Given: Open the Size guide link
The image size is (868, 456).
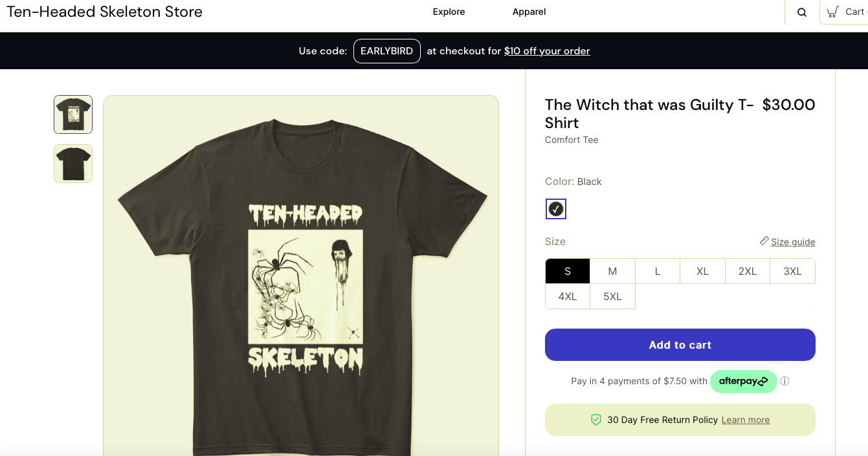Looking at the screenshot, I should click(x=793, y=242).
